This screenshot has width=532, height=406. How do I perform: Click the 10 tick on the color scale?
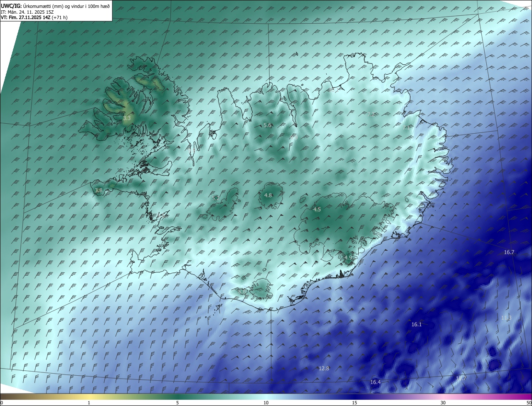click(266, 403)
